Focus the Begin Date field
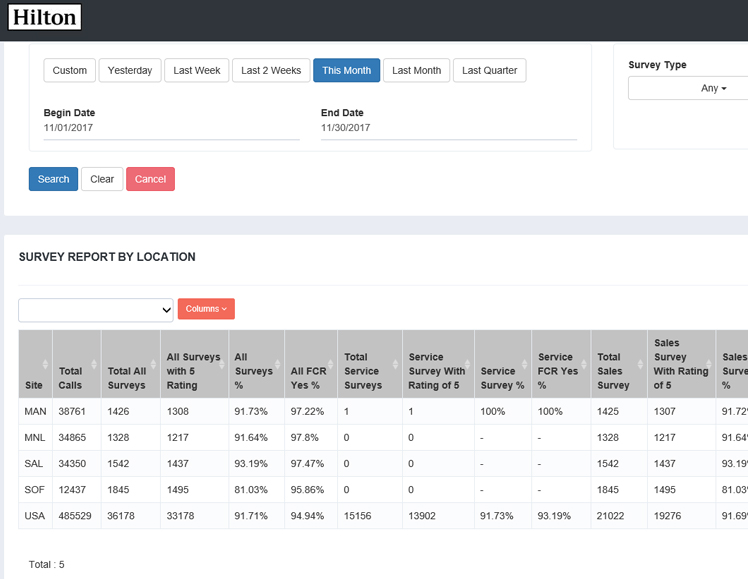 click(172, 128)
